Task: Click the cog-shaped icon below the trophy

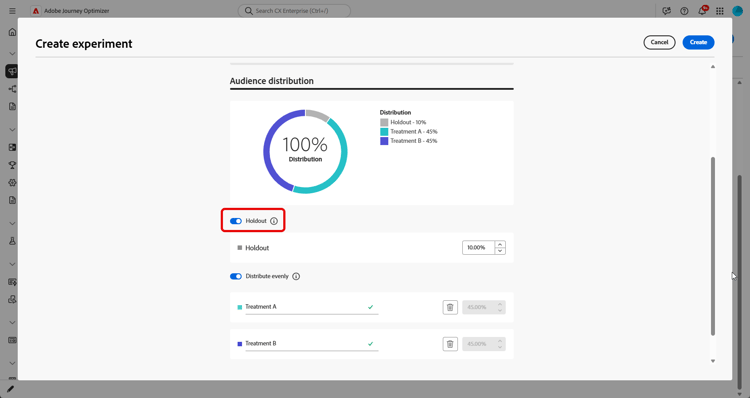Action: [x=12, y=183]
